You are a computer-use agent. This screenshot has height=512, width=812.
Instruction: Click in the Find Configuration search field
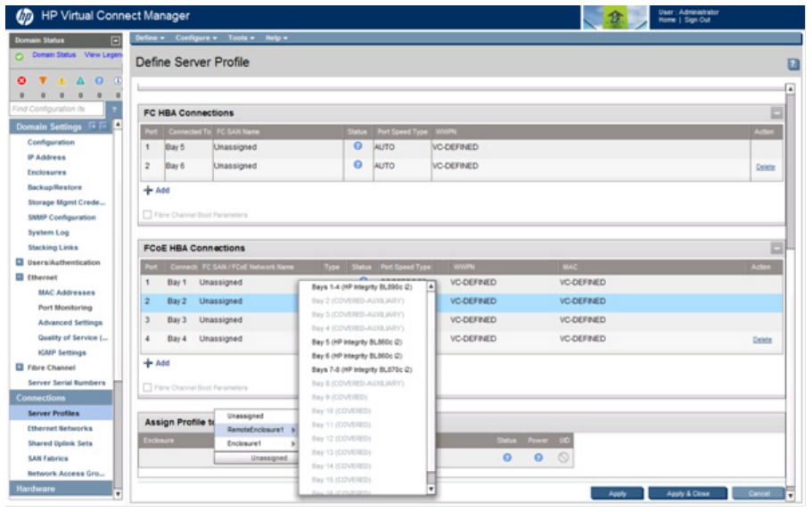pyautogui.click(x=57, y=109)
